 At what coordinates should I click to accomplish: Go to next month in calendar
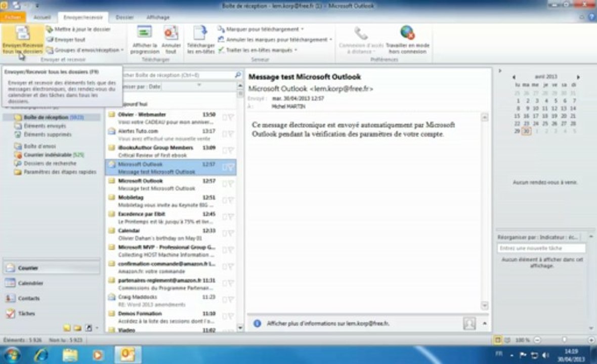(578, 77)
